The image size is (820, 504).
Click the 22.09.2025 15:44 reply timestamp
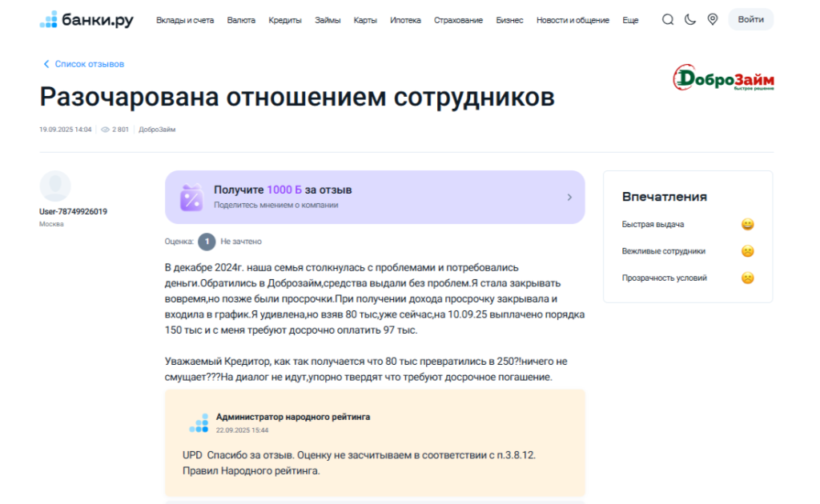pos(242,430)
